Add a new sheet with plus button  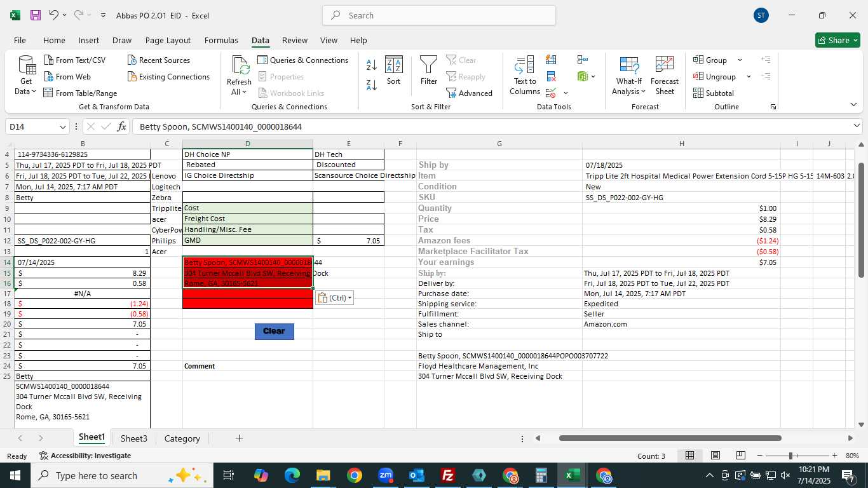239,438
